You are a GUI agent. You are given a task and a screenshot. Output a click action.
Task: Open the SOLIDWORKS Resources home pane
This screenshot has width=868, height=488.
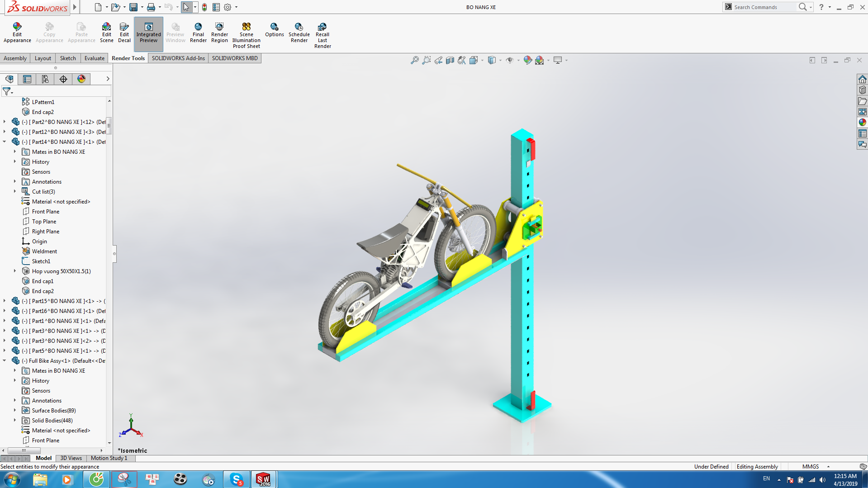click(x=863, y=79)
